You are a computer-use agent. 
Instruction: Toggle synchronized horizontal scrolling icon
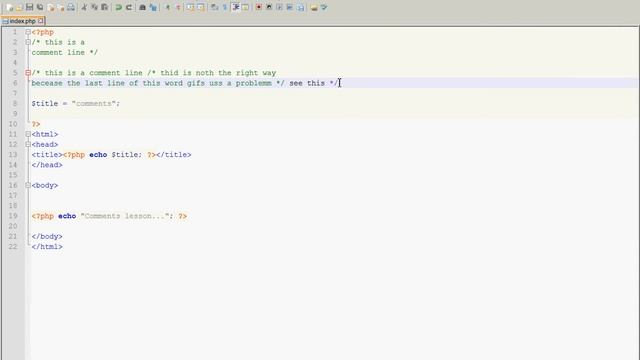point(200,7)
